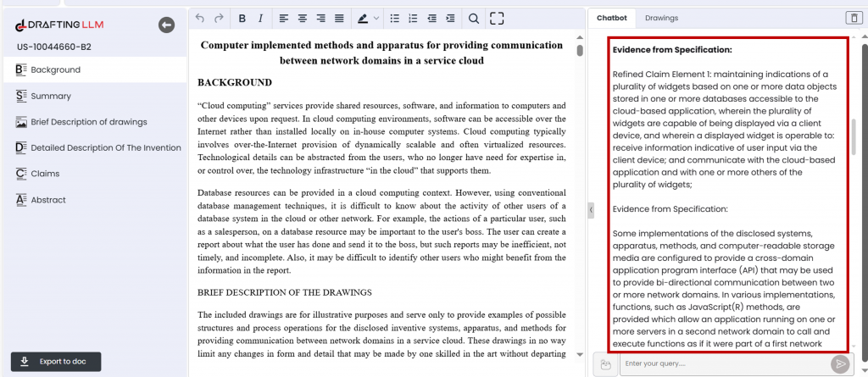
Task: Decrease indent
Action: [431, 19]
